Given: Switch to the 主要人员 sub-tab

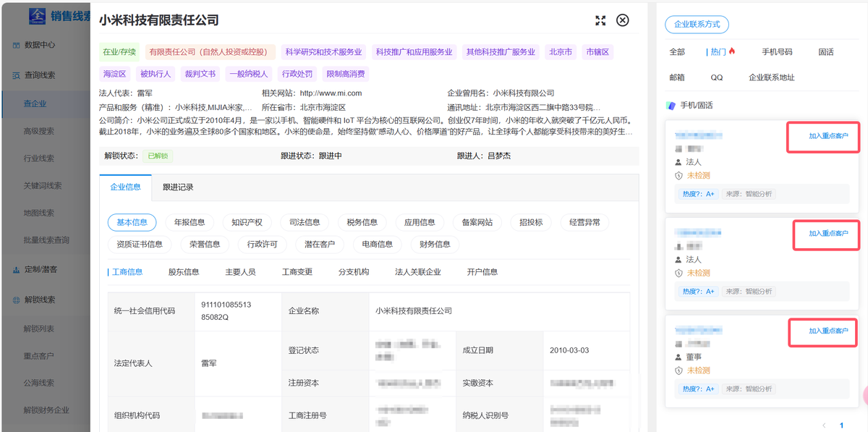Looking at the screenshot, I should tap(240, 272).
